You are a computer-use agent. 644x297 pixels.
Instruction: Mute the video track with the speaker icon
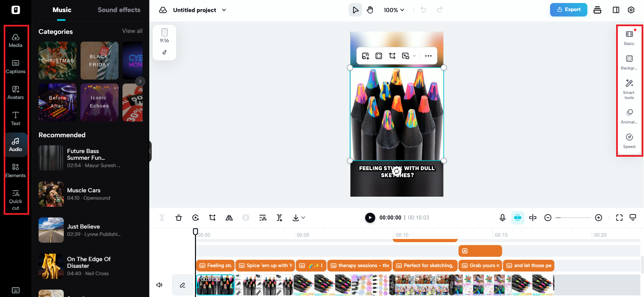coord(159,285)
